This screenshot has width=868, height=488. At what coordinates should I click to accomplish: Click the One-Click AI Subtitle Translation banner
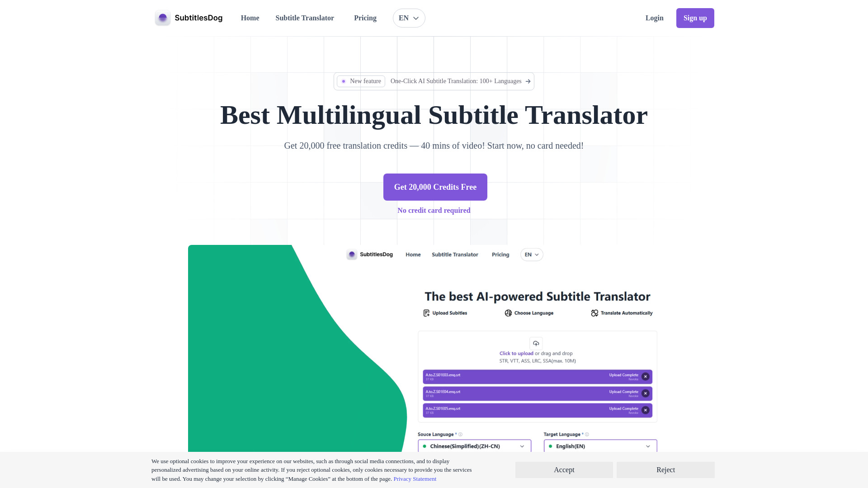tap(434, 81)
